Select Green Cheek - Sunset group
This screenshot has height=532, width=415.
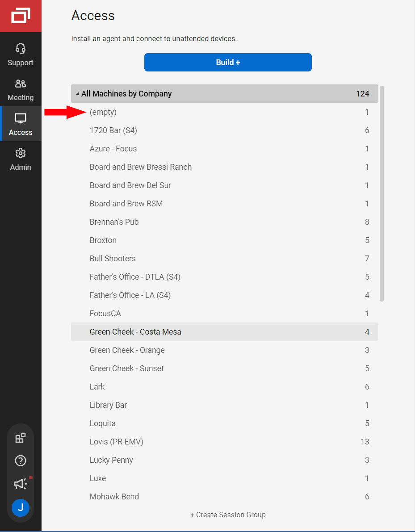pos(225,369)
